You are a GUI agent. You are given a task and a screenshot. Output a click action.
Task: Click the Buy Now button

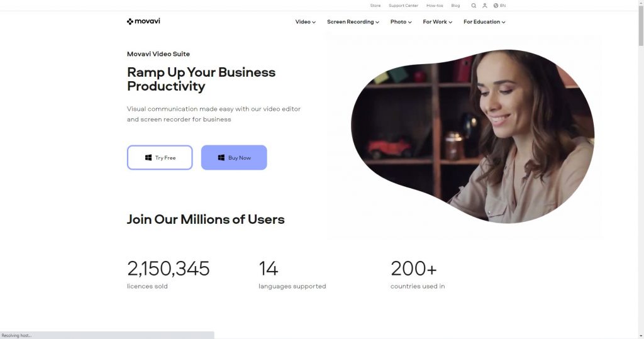click(234, 157)
